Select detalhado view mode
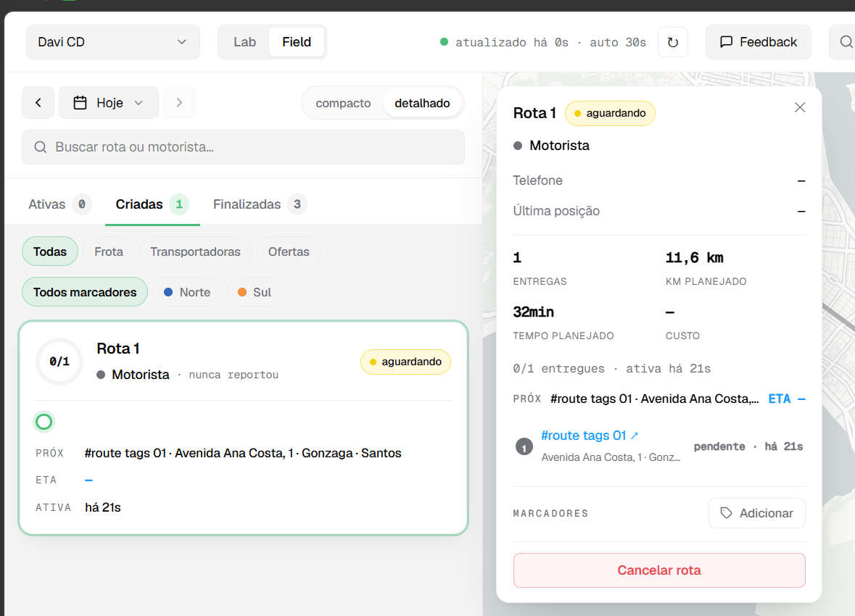Viewport: 855px width, 616px height. 422,103
